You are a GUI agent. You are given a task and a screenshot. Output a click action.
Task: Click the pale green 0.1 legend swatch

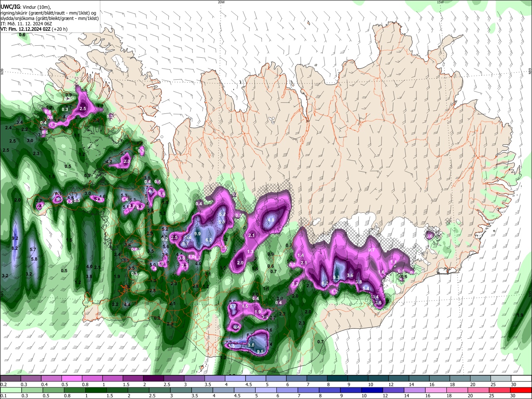point(11,390)
